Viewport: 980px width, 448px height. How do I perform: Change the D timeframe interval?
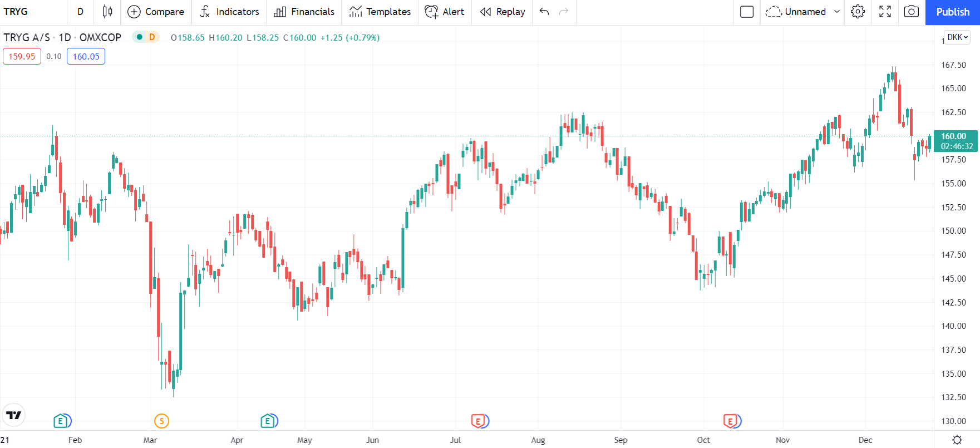tap(81, 12)
